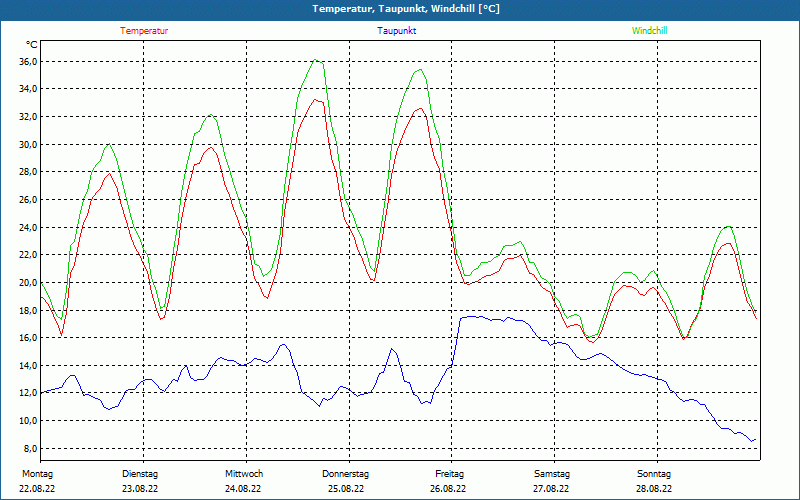Click the 12,0 y-axis value
The height and width of the screenshot is (500, 800).
[x=28, y=393]
